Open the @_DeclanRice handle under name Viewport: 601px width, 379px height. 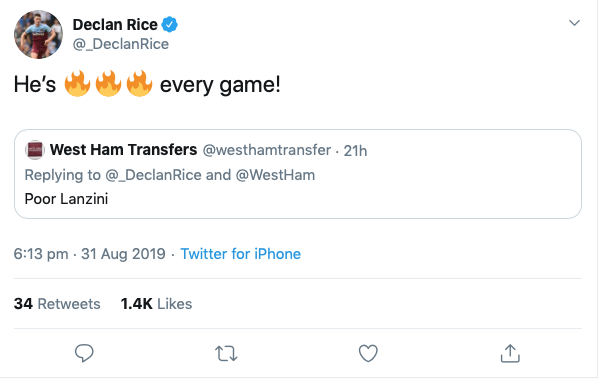(121, 44)
